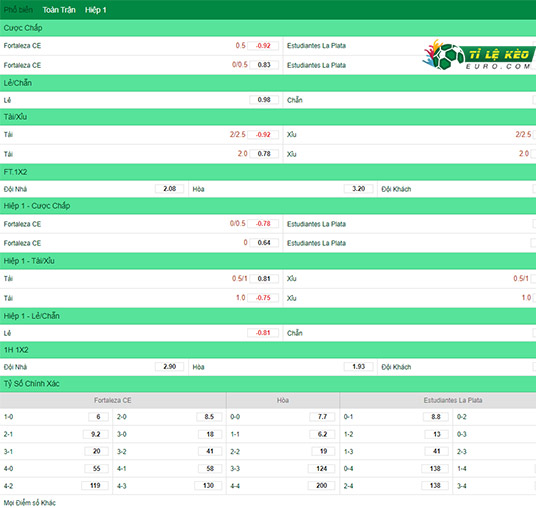Choose correct score 3-2 odds 41
536x508 pixels.
(x=210, y=451)
